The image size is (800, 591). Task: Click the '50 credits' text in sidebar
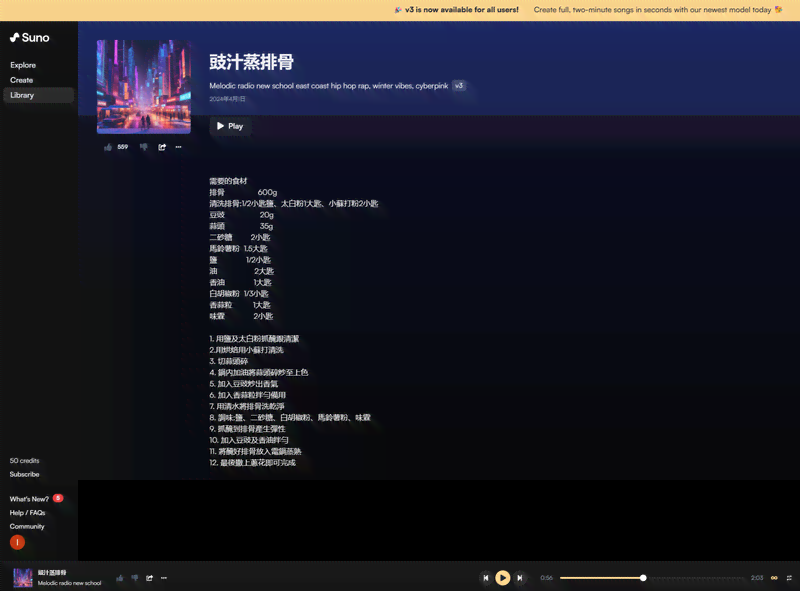click(x=24, y=460)
